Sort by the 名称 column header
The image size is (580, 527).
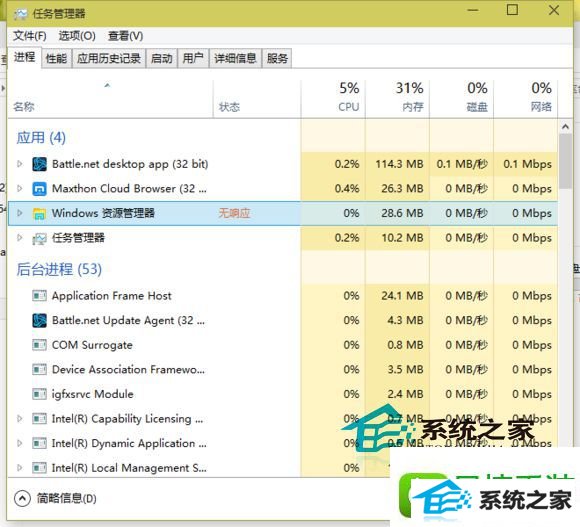(x=110, y=99)
